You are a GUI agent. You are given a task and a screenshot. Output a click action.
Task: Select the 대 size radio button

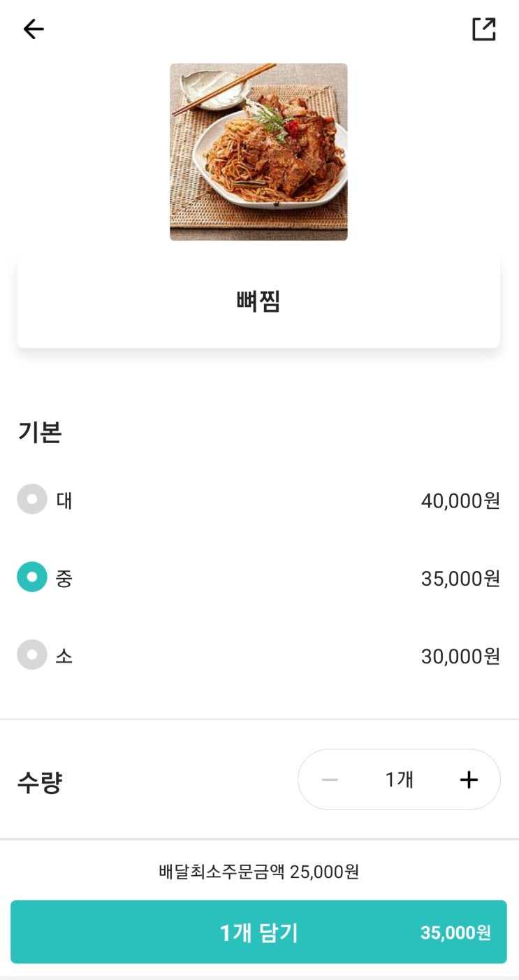[32, 500]
